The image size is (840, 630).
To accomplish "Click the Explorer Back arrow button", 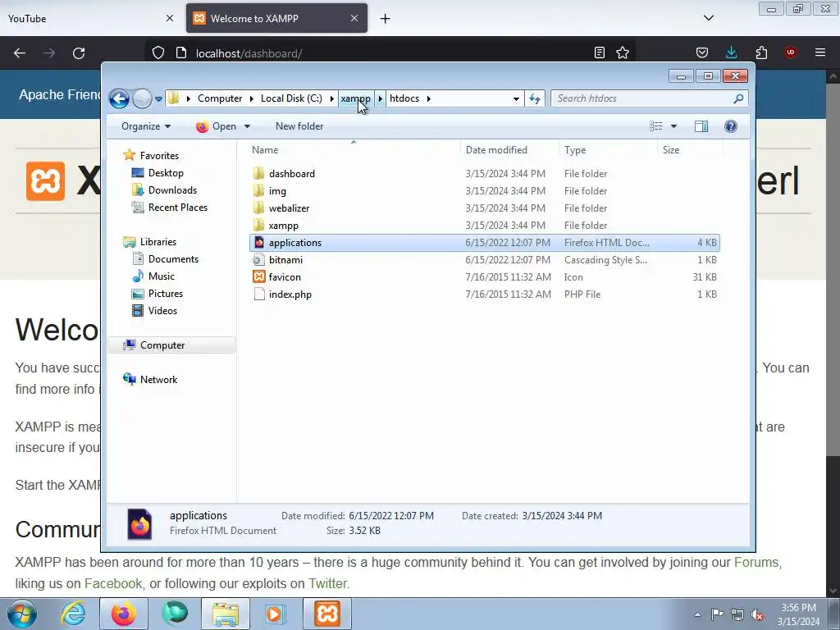I will [x=119, y=98].
